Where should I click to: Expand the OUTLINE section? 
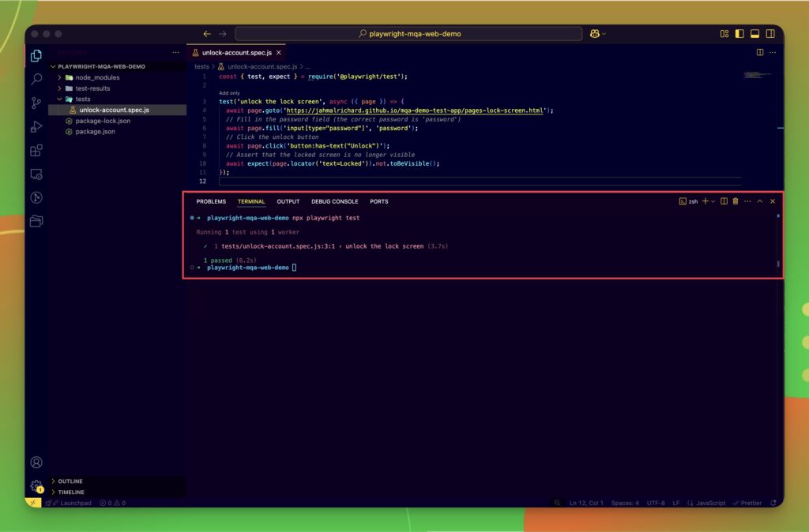[x=70, y=481]
